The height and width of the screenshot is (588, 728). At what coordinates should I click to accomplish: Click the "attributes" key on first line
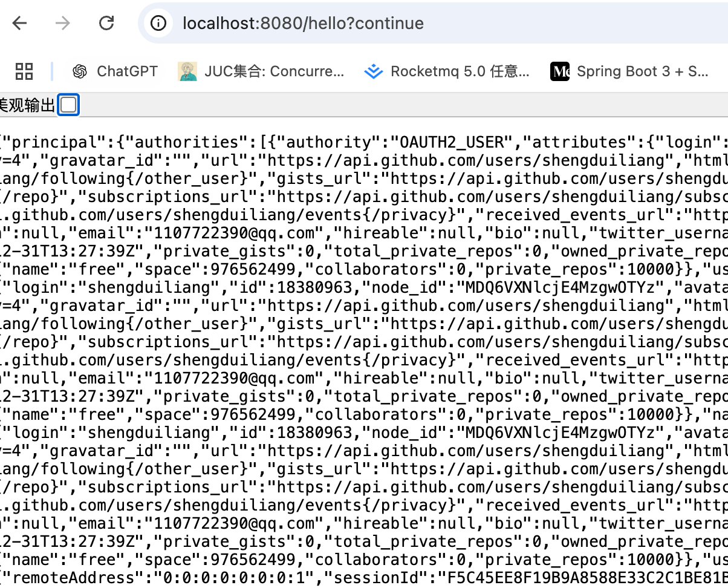[578, 143]
